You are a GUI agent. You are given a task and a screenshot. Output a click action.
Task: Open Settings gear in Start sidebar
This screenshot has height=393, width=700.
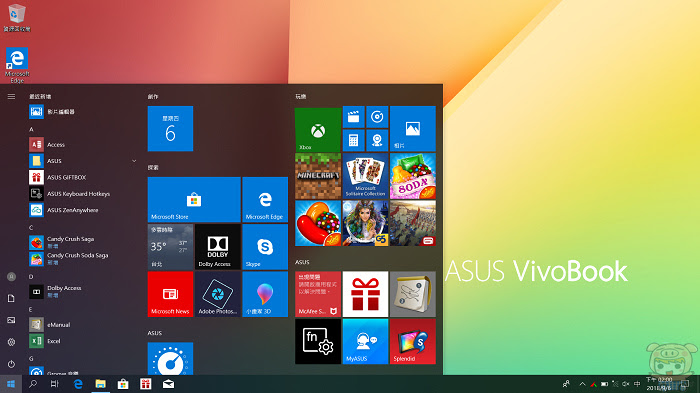tap(11, 342)
